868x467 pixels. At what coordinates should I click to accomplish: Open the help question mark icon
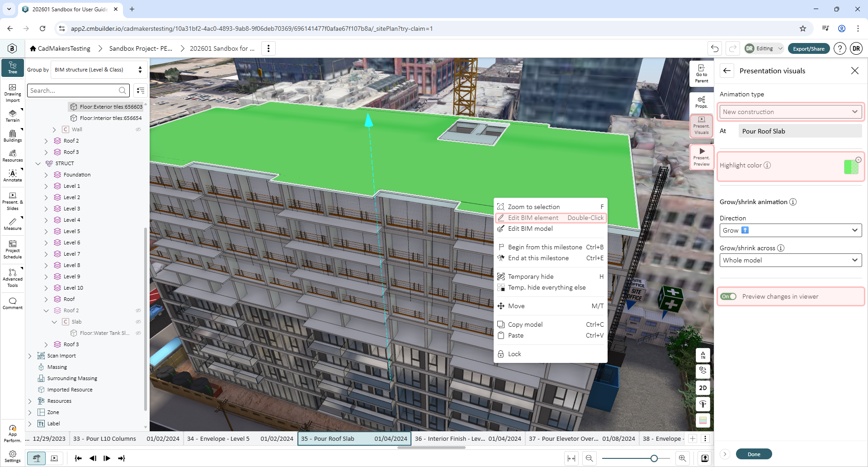(x=840, y=48)
